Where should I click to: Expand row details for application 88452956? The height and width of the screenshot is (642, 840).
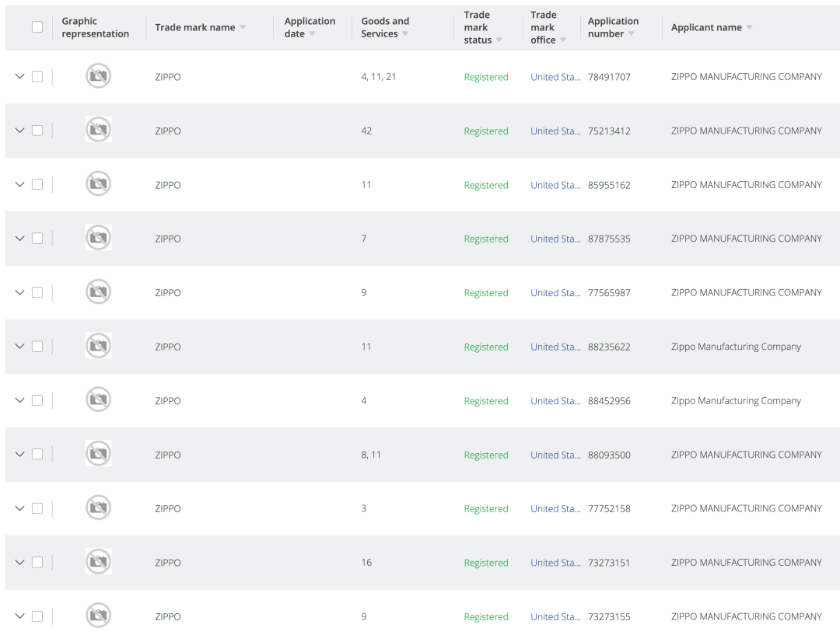pos(19,400)
